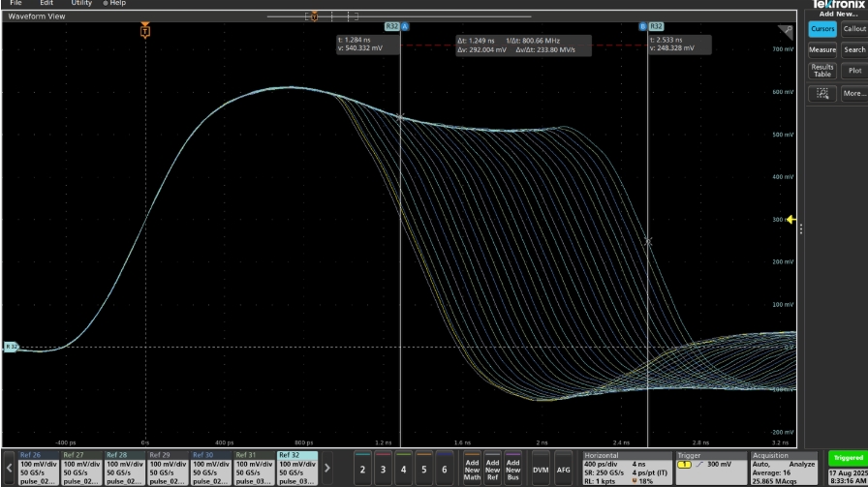Open the Trigger settings badge

709,468
